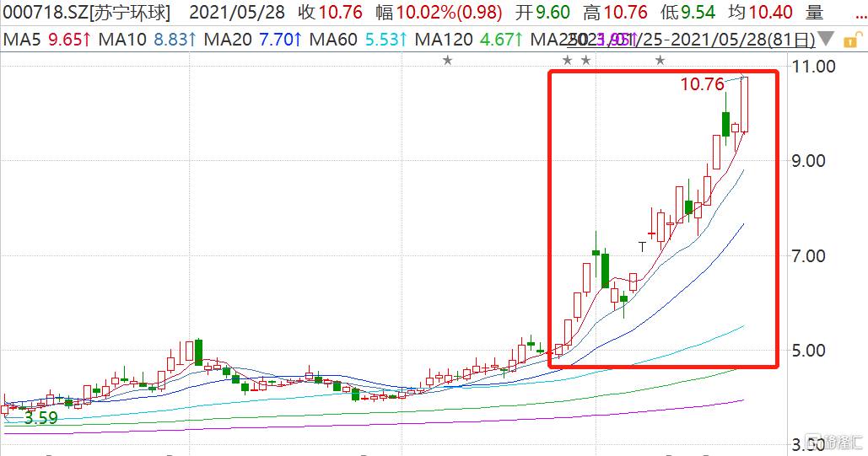Click the date 2021/05/28 in the header
The height and width of the screenshot is (456, 868).
click(x=237, y=12)
